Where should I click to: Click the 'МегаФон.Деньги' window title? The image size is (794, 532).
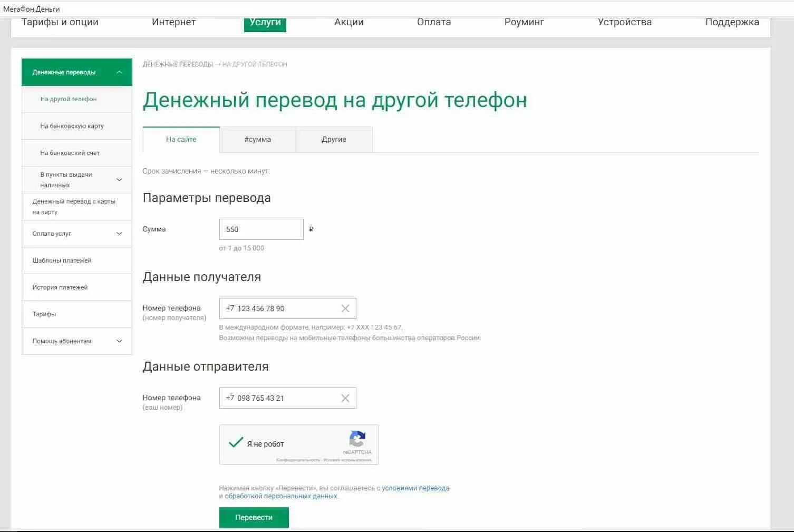click(x=32, y=9)
